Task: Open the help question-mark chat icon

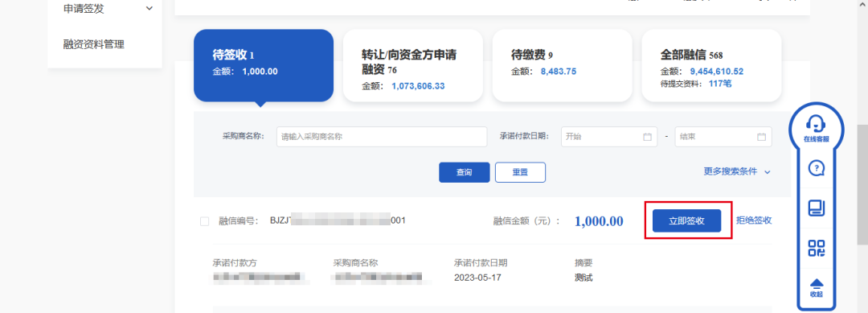Action: pos(816,167)
